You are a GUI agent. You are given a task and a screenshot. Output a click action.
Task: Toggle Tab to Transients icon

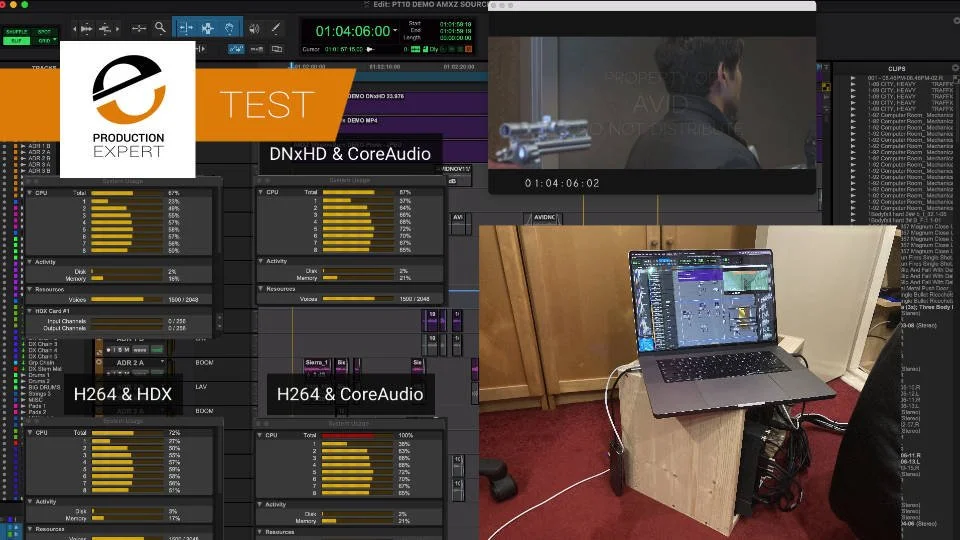tap(201, 48)
